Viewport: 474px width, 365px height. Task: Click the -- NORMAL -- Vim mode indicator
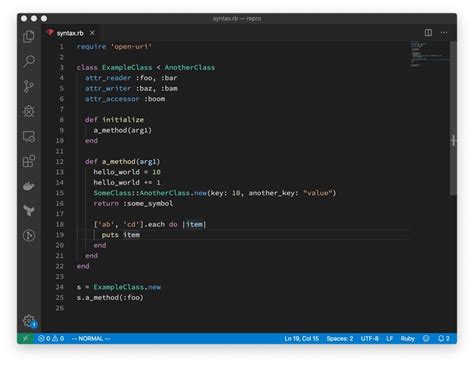[x=91, y=339]
